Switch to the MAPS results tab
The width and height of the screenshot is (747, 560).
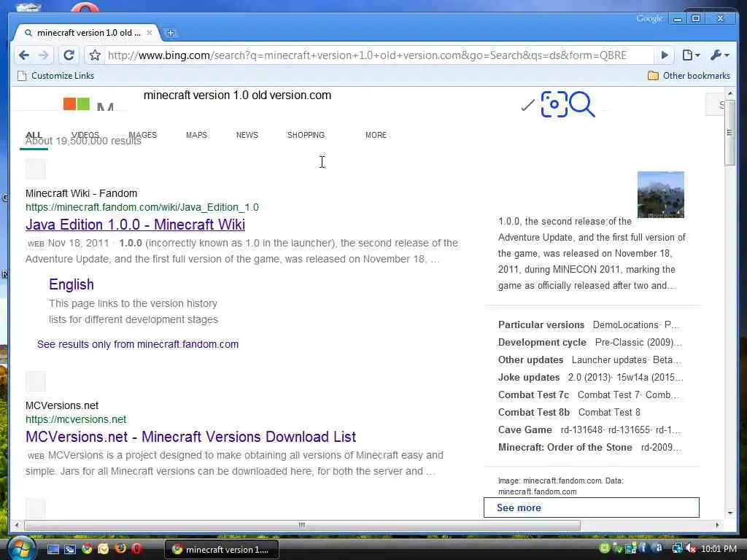click(196, 135)
